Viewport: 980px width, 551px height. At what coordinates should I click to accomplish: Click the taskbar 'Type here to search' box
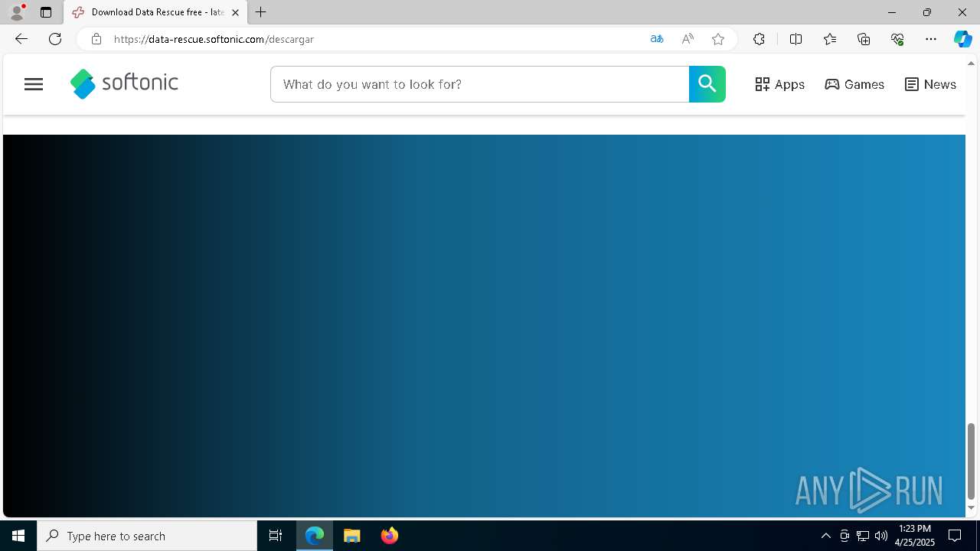pyautogui.click(x=147, y=536)
